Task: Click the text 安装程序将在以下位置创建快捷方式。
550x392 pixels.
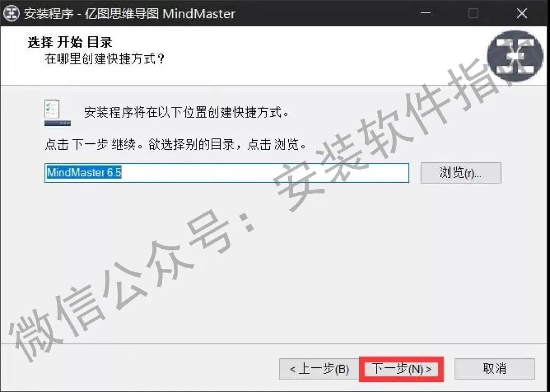Action: click(x=186, y=113)
